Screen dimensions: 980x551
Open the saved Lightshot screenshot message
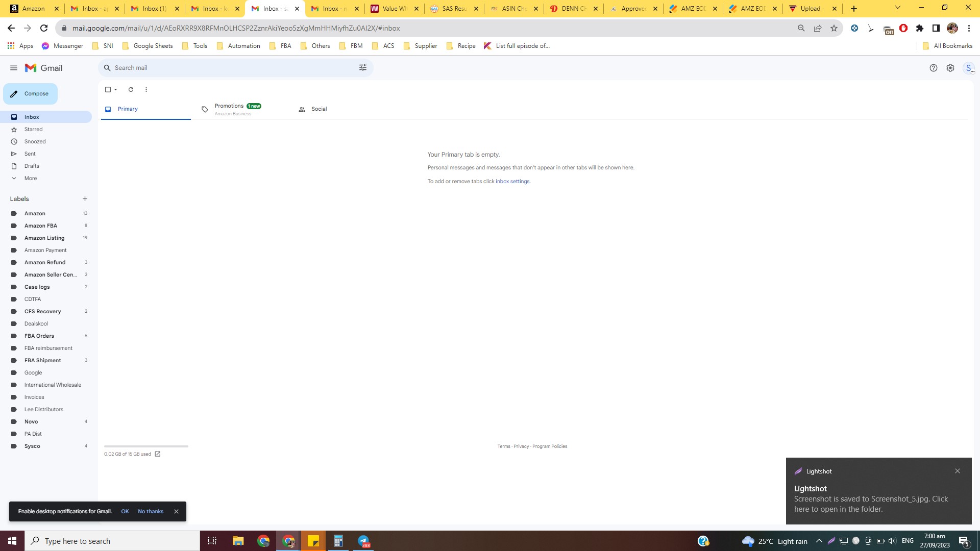871,504
